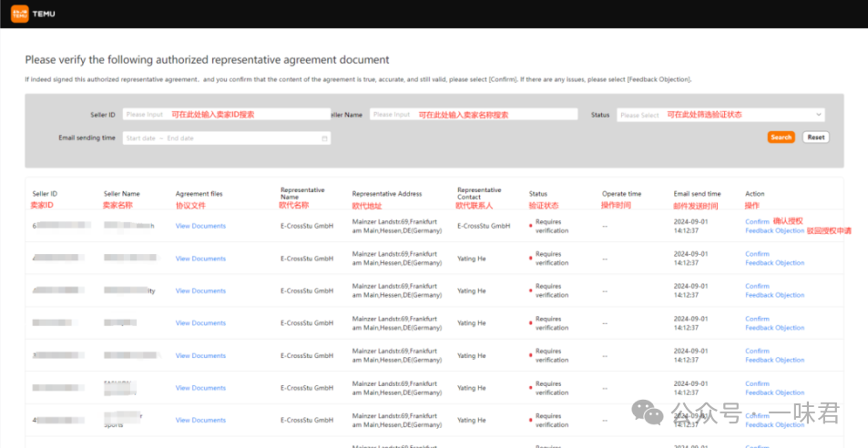
Task: Click the Status column header in table
Action: point(537,194)
